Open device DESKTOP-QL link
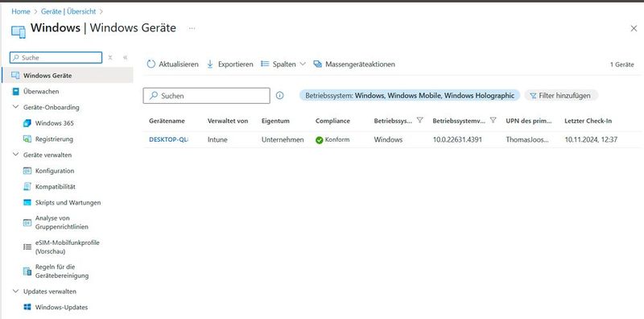The height and width of the screenshot is (319, 644). (x=168, y=140)
